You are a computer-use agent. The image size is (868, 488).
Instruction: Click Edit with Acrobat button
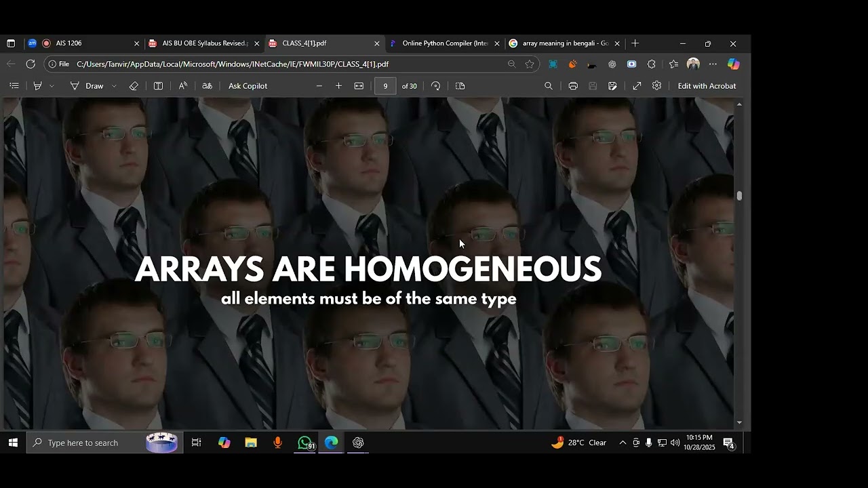click(707, 86)
